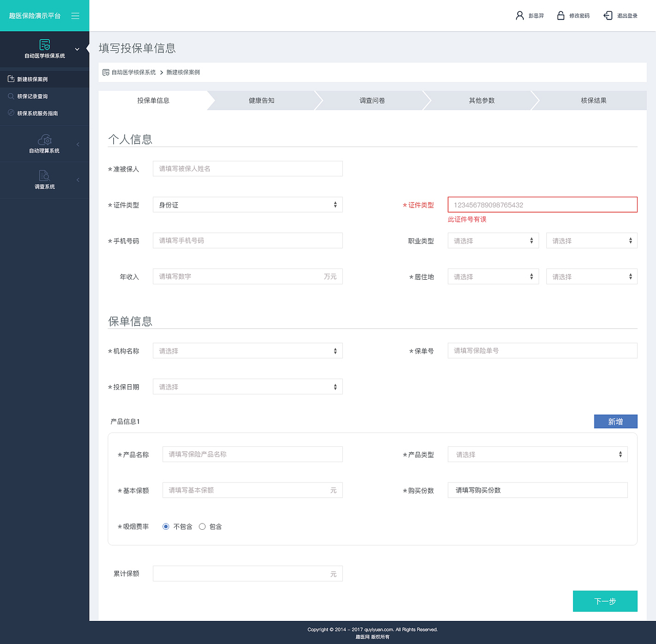
Task: Expand the 调查系统 sidebar section
Action: (78, 180)
